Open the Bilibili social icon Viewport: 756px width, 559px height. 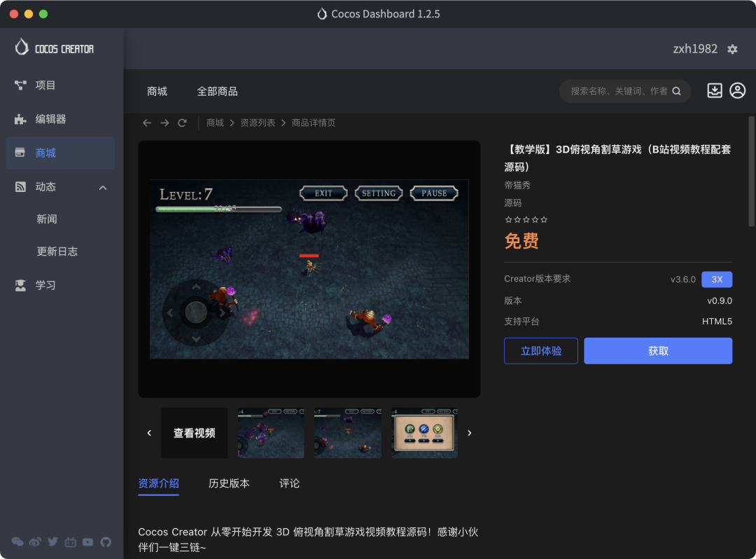point(71,542)
